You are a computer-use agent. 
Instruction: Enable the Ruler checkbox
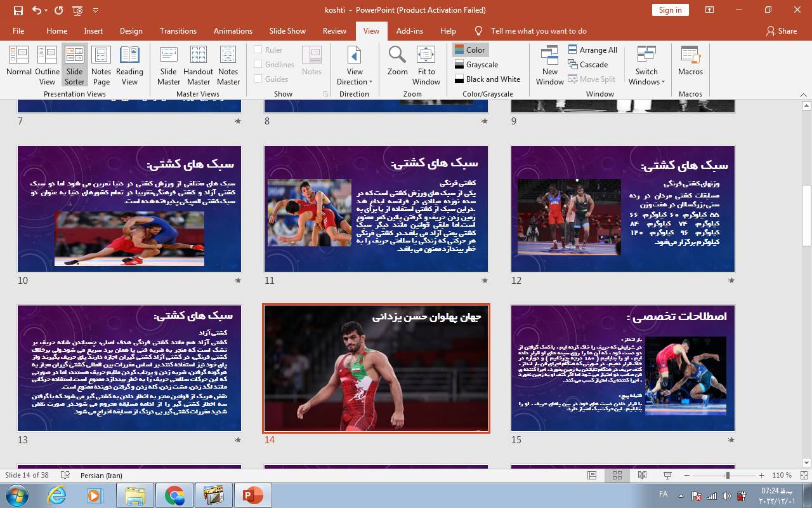coord(258,50)
